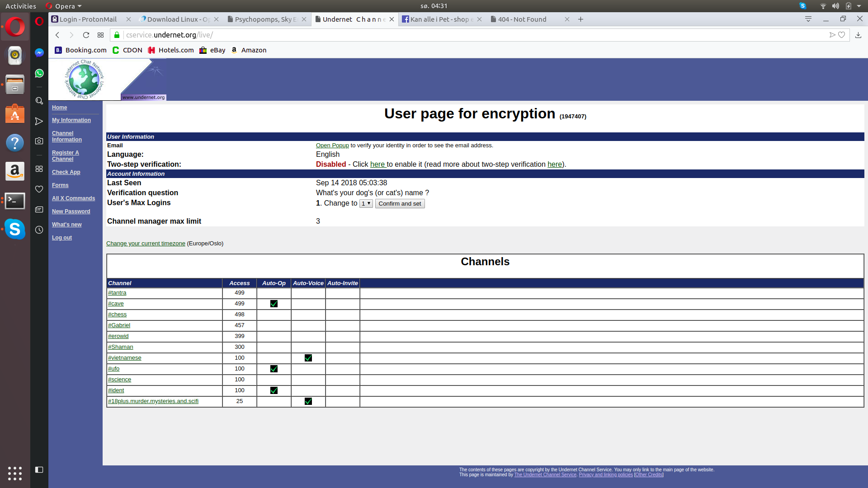Open Terminal from the Ubuntu dock
Image resolution: width=868 pixels, height=488 pixels.
click(x=15, y=201)
